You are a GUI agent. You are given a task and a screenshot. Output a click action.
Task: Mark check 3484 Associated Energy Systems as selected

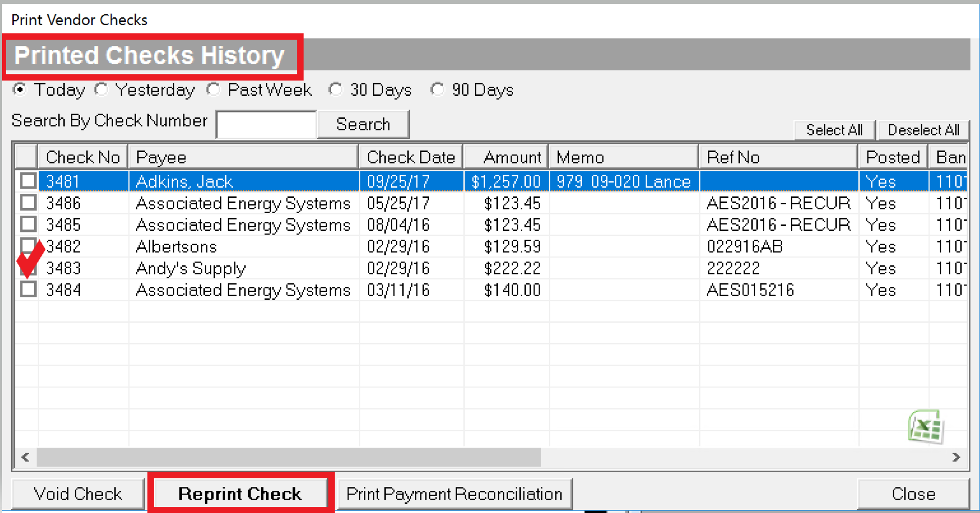tap(28, 289)
